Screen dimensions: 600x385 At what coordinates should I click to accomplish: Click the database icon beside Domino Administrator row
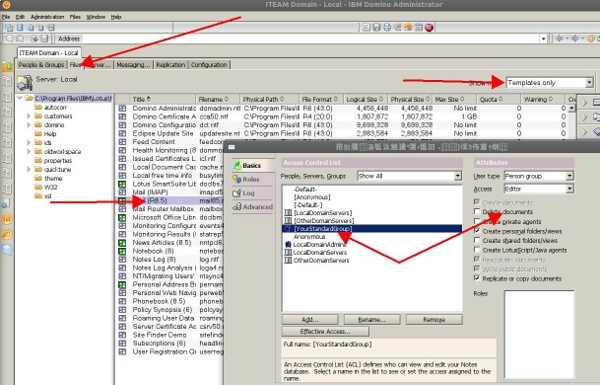(122, 108)
